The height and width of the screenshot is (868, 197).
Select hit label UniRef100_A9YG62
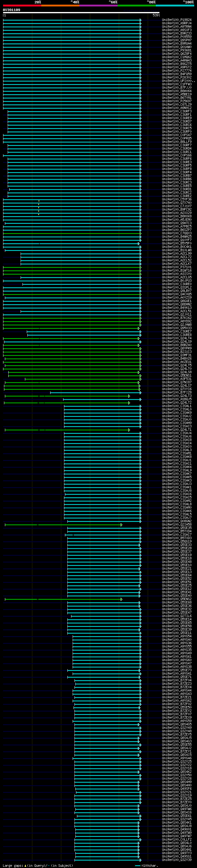pos(177,700)
